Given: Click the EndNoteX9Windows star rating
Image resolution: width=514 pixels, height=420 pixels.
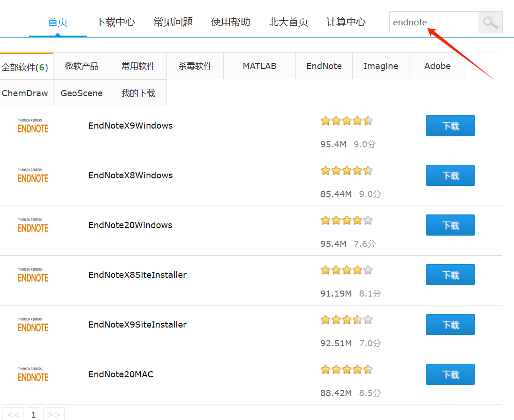Looking at the screenshot, I should click(347, 121).
